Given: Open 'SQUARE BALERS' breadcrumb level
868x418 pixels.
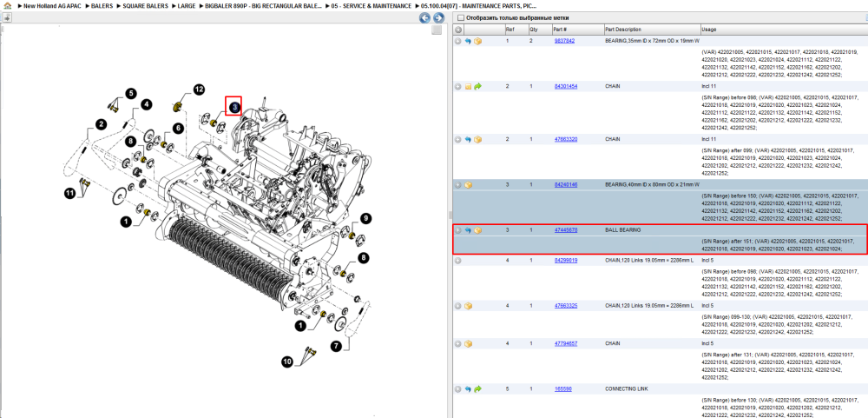Looking at the screenshot, I should click(145, 5).
